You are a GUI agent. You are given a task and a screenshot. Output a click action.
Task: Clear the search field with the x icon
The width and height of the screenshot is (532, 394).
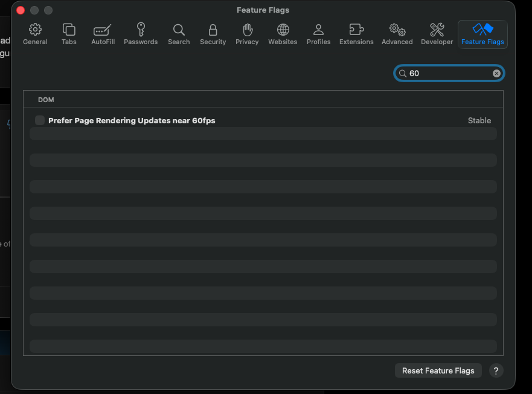point(496,73)
